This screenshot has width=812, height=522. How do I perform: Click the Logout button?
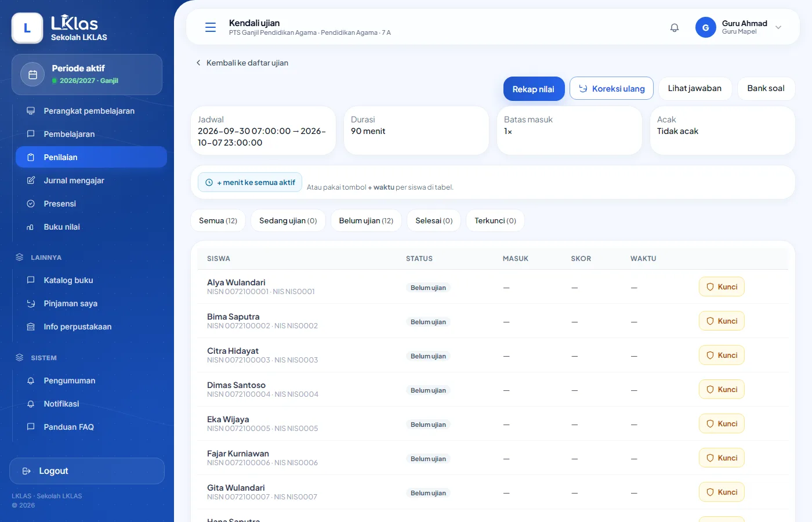87,471
